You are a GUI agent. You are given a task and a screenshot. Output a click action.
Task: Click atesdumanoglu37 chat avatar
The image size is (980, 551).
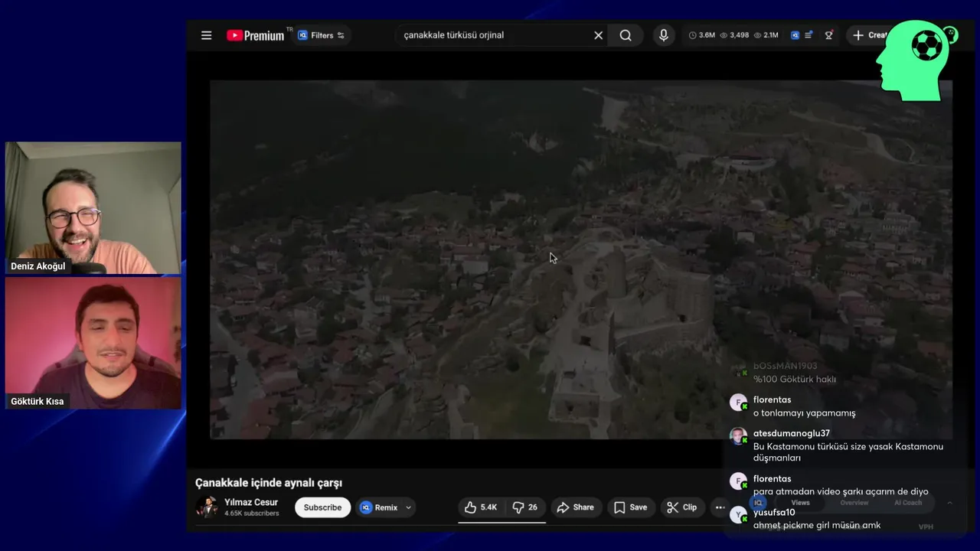(x=738, y=436)
